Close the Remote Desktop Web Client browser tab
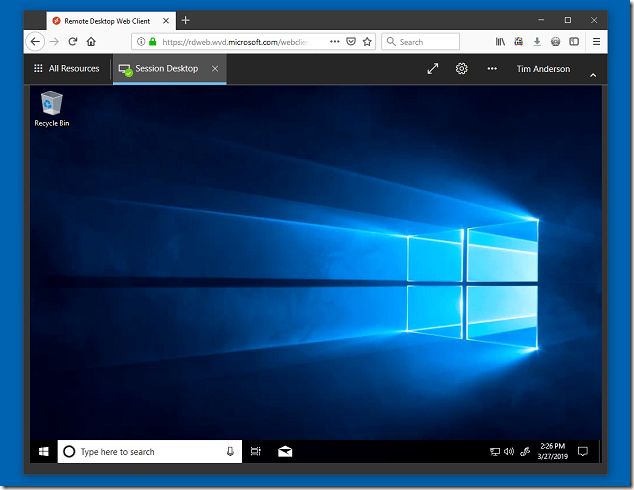The height and width of the screenshot is (490, 634). (166, 21)
